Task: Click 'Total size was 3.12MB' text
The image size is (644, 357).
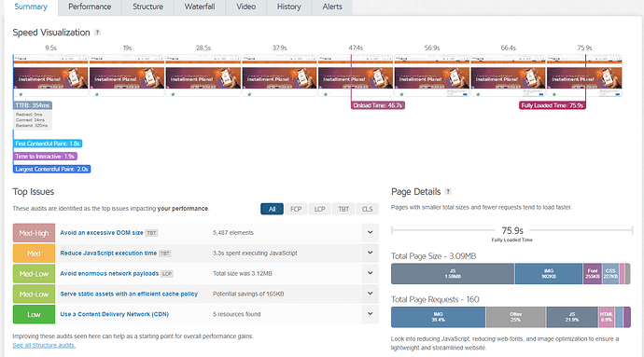Action: coord(243,274)
